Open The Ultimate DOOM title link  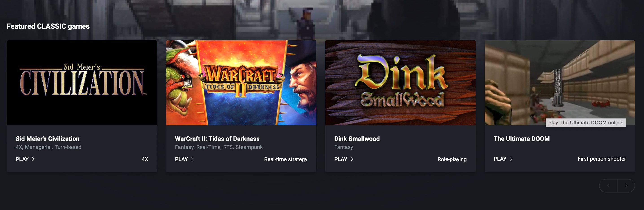point(521,138)
